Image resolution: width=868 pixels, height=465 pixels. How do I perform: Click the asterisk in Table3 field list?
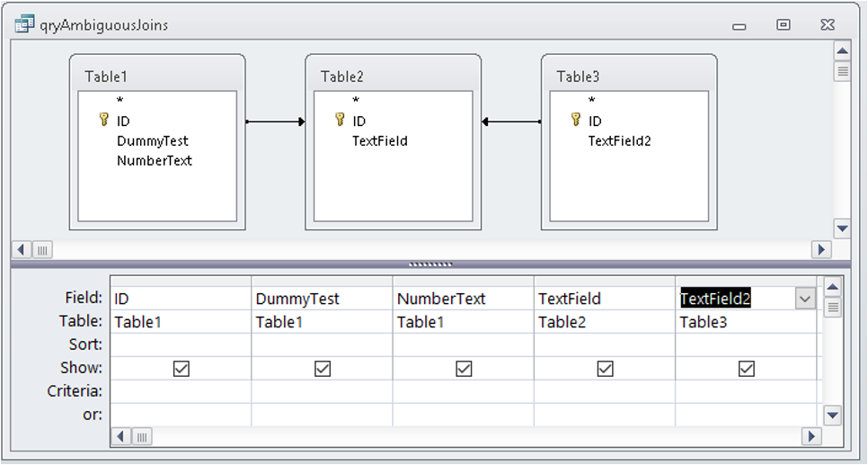pyautogui.click(x=592, y=101)
